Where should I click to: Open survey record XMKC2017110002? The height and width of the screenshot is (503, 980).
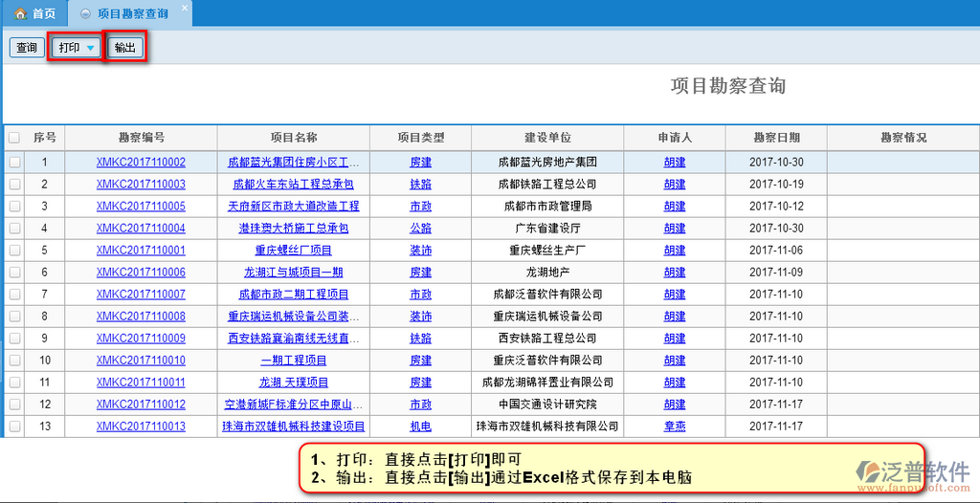point(141,163)
